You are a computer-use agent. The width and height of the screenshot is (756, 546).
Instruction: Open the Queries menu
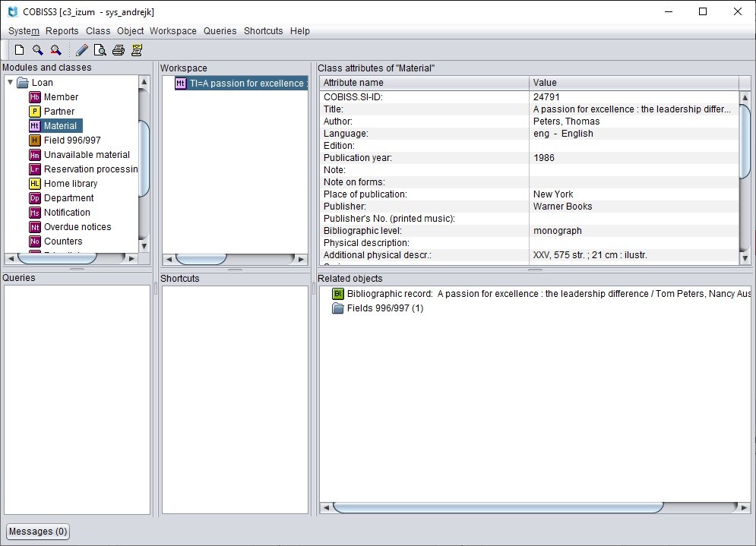pyautogui.click(x=220, y=31)
